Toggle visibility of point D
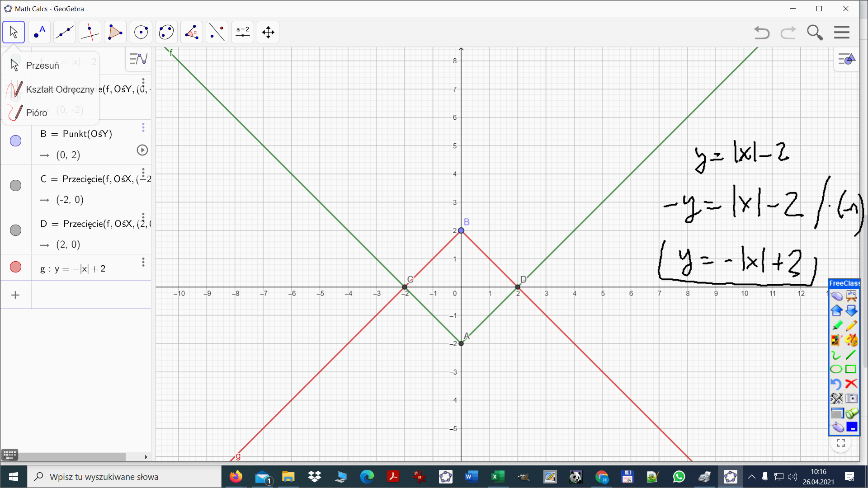 16,230
